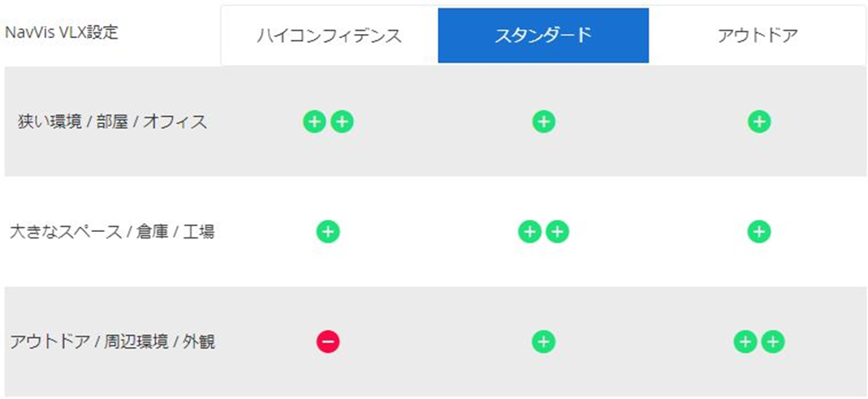Click right plus icon in 大きなスペース スタンダード pair
Image resolution: width=868 pixels, height=399 pixels.
point(558,232)
